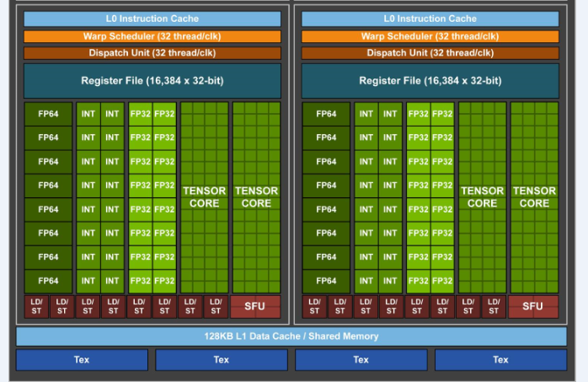This screenshot has height=382, width=588.
Task: Click the right Register File block
Action: 430,81
